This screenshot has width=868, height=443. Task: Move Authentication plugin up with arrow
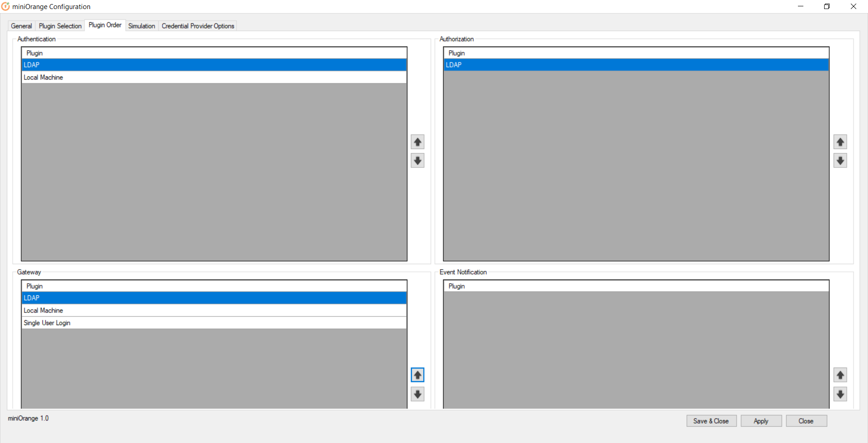click(x=417, y=142)
